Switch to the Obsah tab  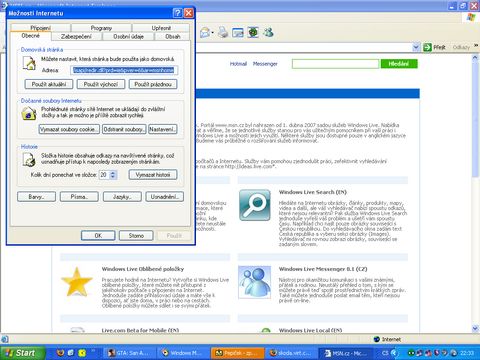172,36
